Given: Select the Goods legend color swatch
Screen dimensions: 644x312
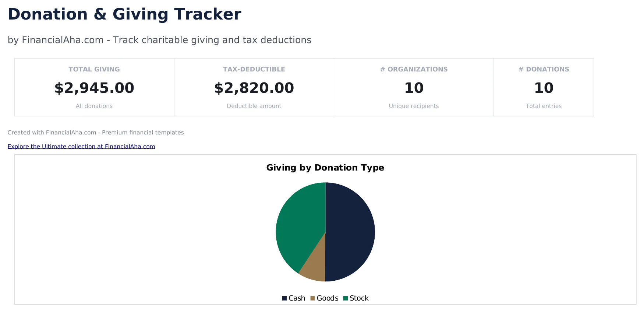Looking at the screenshot, I should pyautogui.click(x=312, y=298).
